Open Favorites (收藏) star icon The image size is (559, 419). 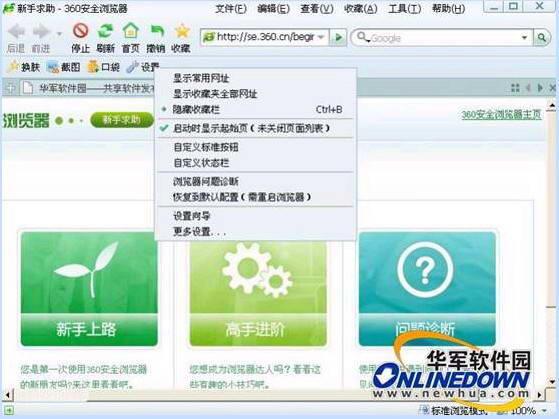coord(182,31)
